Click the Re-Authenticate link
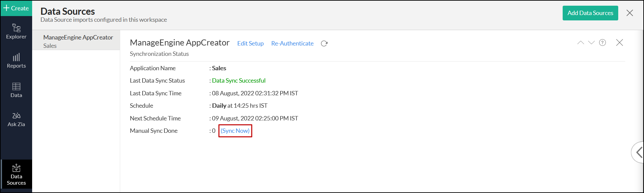The image size is (644, 193). click(292, 43)
